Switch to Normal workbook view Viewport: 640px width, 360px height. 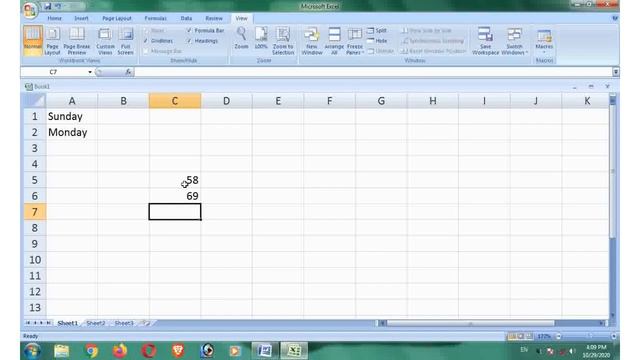pyautogui.click(x=33, y=40)
